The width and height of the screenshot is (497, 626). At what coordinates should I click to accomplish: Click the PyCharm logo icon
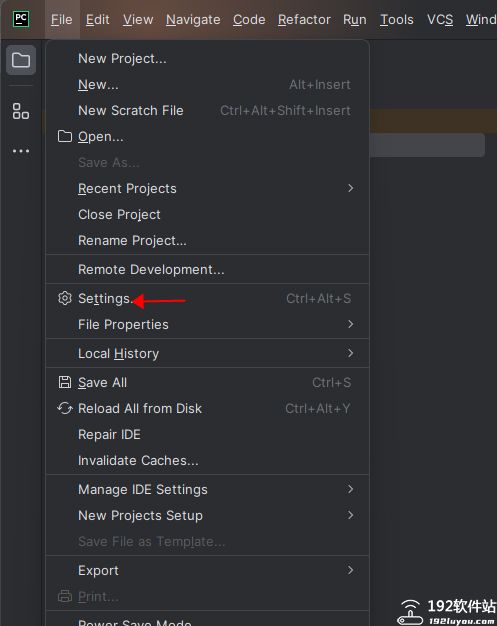(21, 19)
